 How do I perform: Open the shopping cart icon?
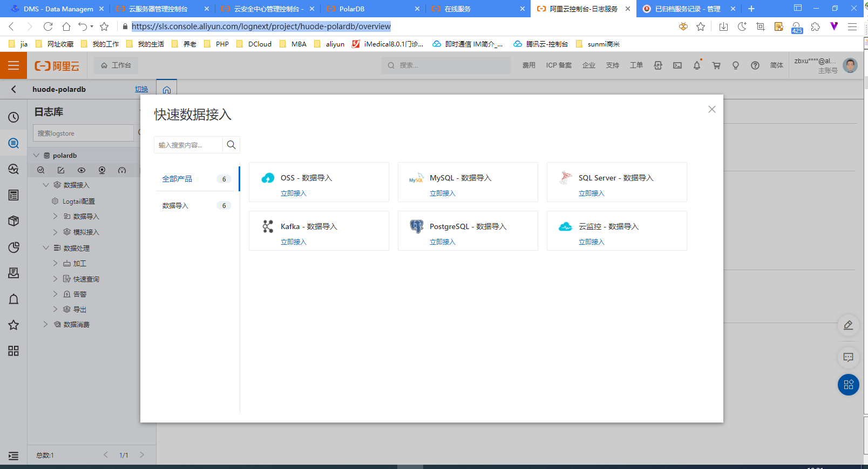716,65
